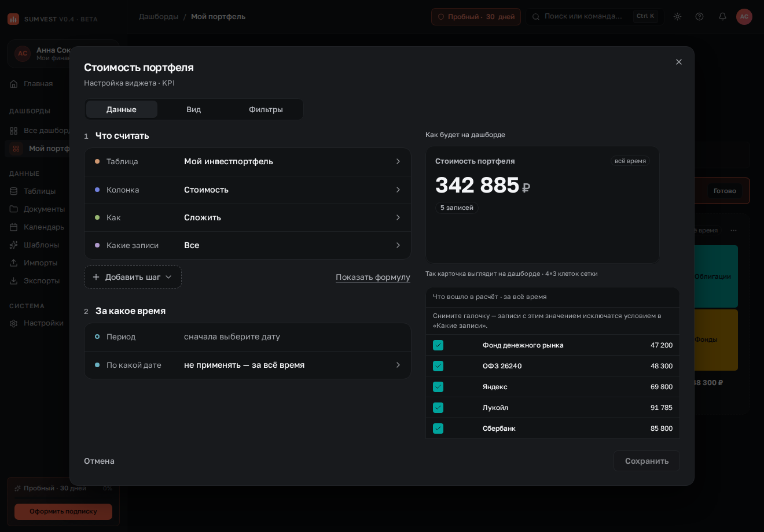Expand the Колонка row chevron
764x532 pixels.
398,190
